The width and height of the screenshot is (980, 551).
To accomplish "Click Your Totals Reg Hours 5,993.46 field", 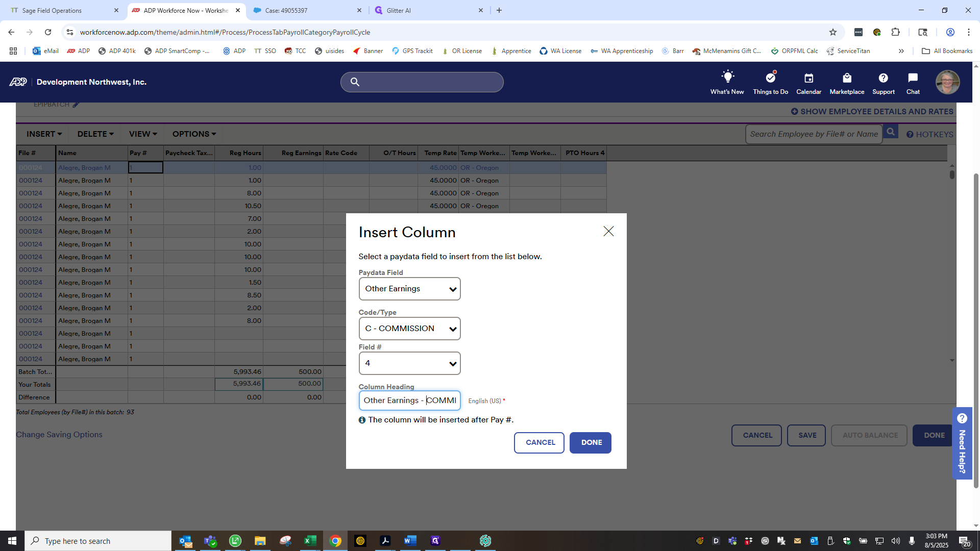I will pos(239,384).
